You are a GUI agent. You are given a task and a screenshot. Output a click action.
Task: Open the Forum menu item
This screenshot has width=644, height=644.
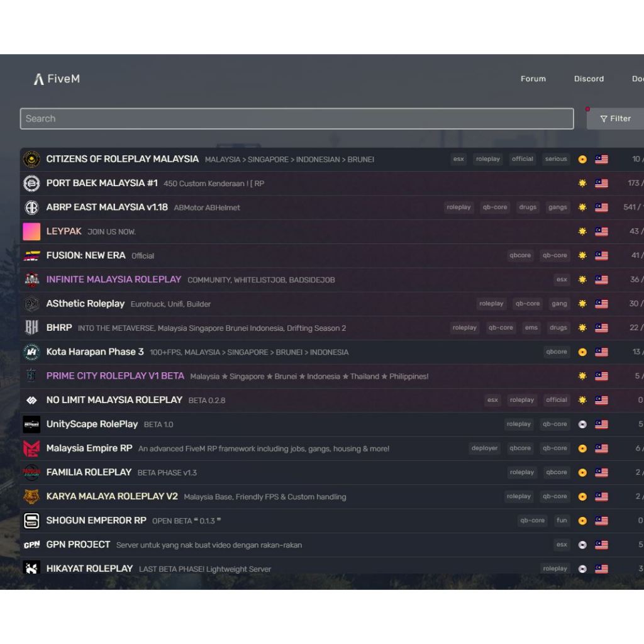(x=533, y=79)
